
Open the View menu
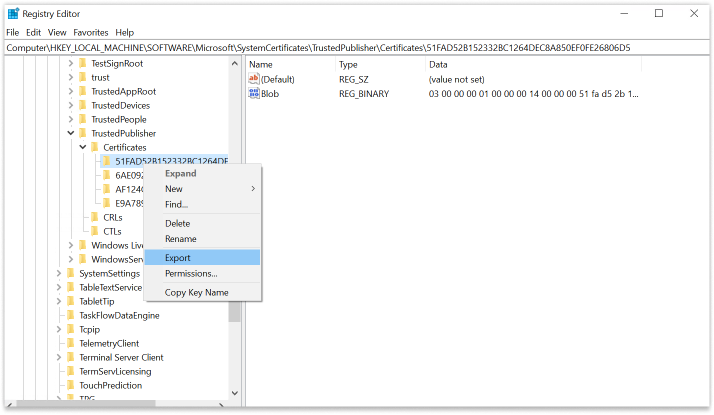(57, 32)
